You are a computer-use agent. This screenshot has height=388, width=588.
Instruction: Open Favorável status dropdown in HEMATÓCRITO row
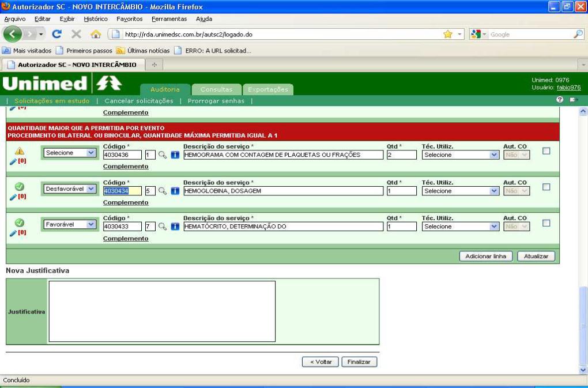pyautogui.click(x=70, y=224)
